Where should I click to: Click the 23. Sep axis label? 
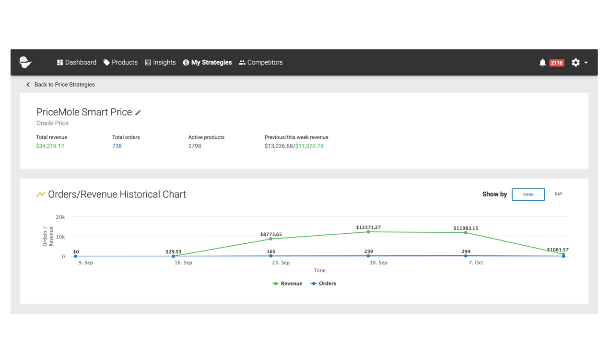(x=281, y=263)
